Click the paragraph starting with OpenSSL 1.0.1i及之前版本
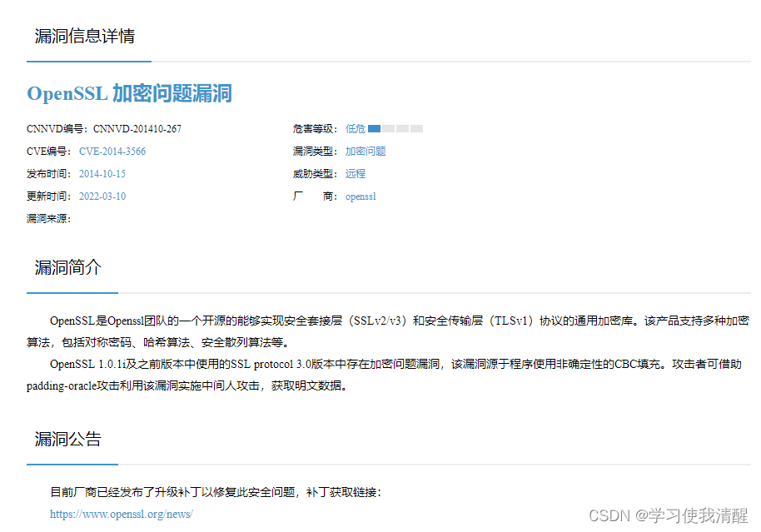Viewport: 761px width, 532px height. point(385,375)
